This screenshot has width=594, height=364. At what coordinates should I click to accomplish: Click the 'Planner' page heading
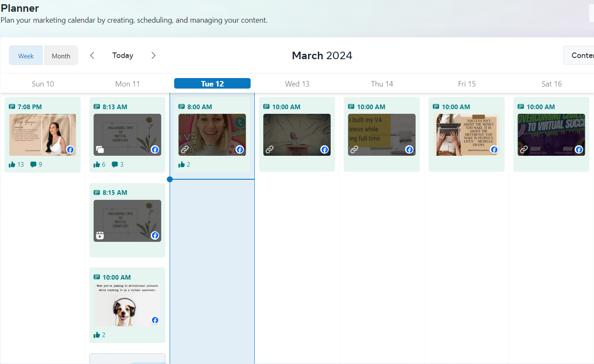[x=20, y=8]
